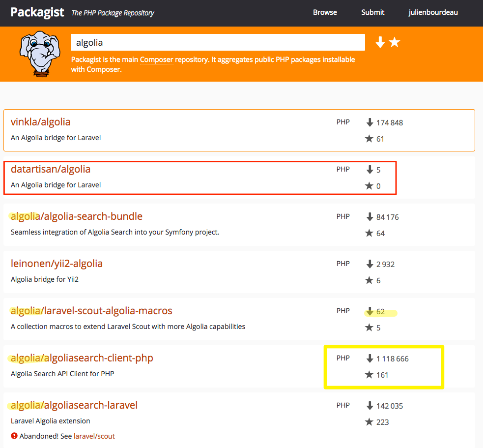
Task: Click download arrow icon for algolia-search-bundle
Action: pos(369,217)
